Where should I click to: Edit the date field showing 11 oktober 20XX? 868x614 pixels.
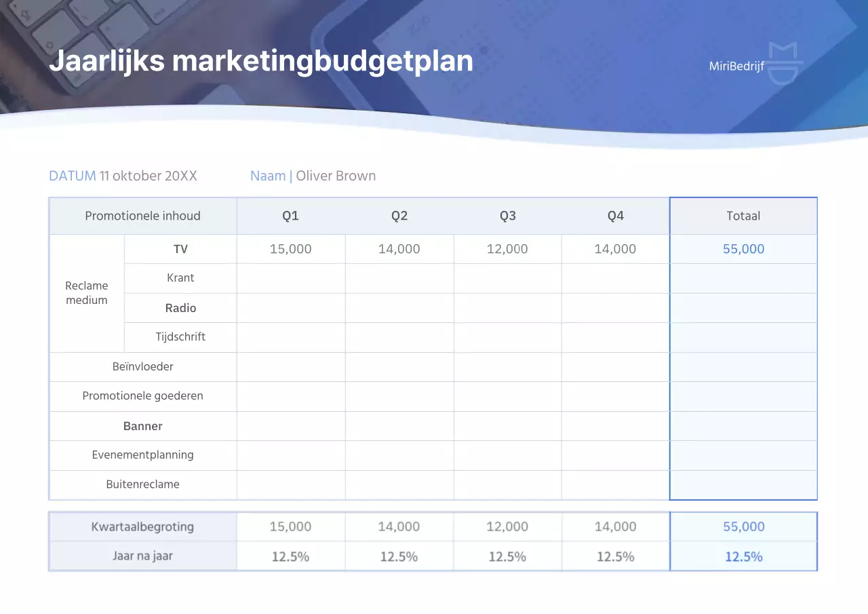coord(147,175)
